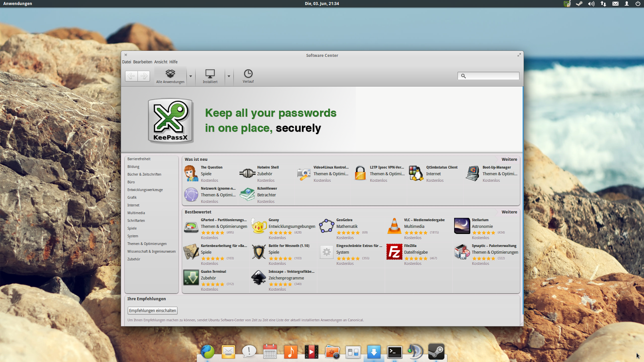Click Weitere in the Was ist neu section
This screenshot has width=644, height=362.
pyautogui.click(x=509, y=160)
